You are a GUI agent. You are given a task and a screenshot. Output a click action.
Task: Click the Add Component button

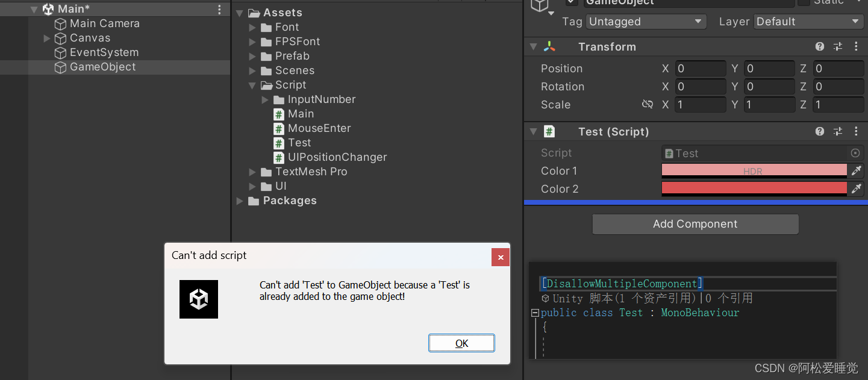pos(696,224)
